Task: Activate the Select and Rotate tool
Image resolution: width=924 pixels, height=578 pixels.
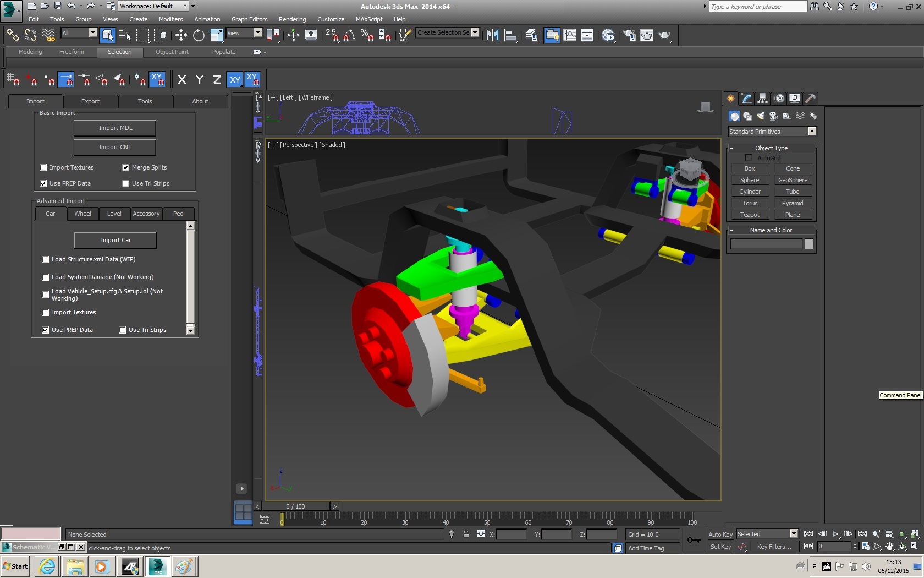Action: click(199, 35)
